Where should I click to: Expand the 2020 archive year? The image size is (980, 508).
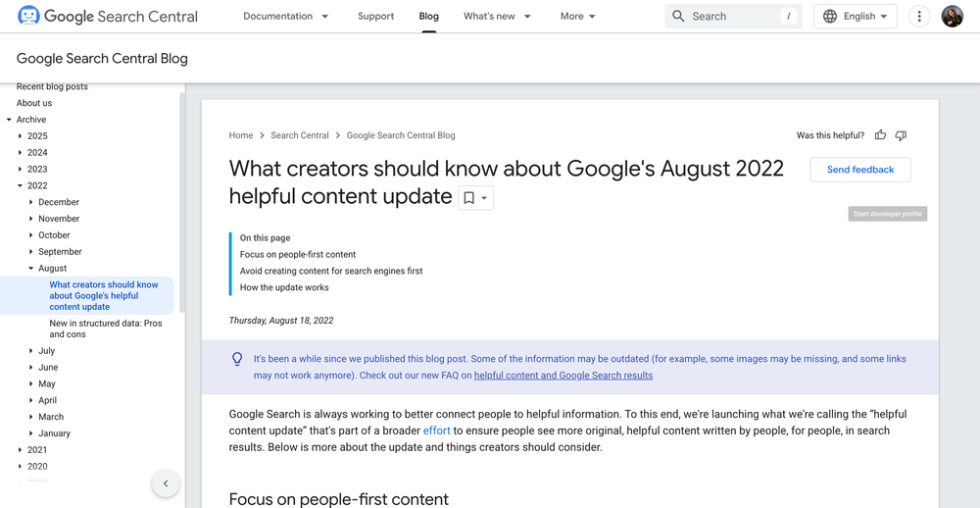click(20, 466)
